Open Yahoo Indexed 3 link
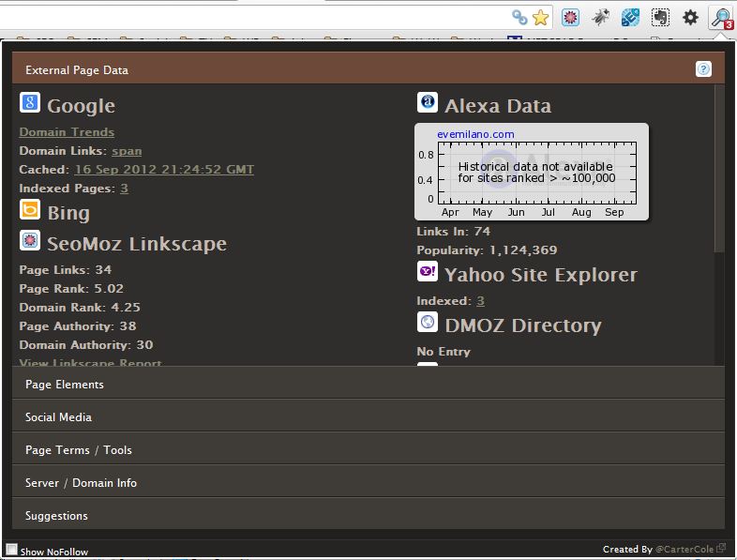 click(x=480, y=301)
